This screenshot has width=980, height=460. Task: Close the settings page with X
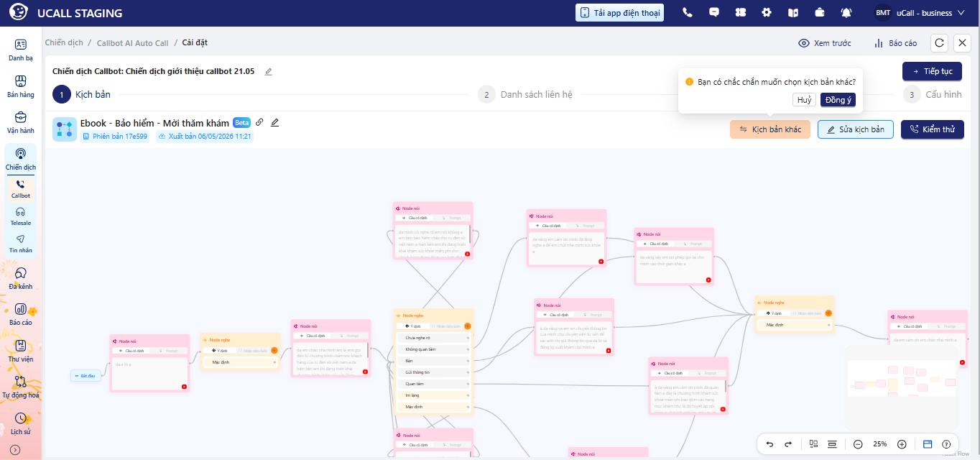tap(962, 43)
